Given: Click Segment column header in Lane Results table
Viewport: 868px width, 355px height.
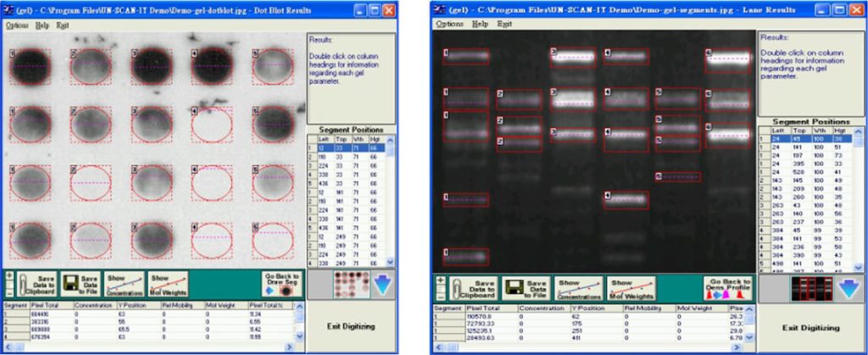Looking at the screenshot, I should (449, 308).
